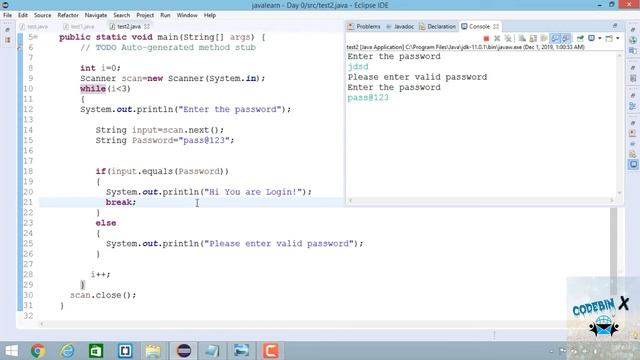Open Package Explorer icon in left strip
The width and height of the screenshot is (640, 360).
click(7, 40)
